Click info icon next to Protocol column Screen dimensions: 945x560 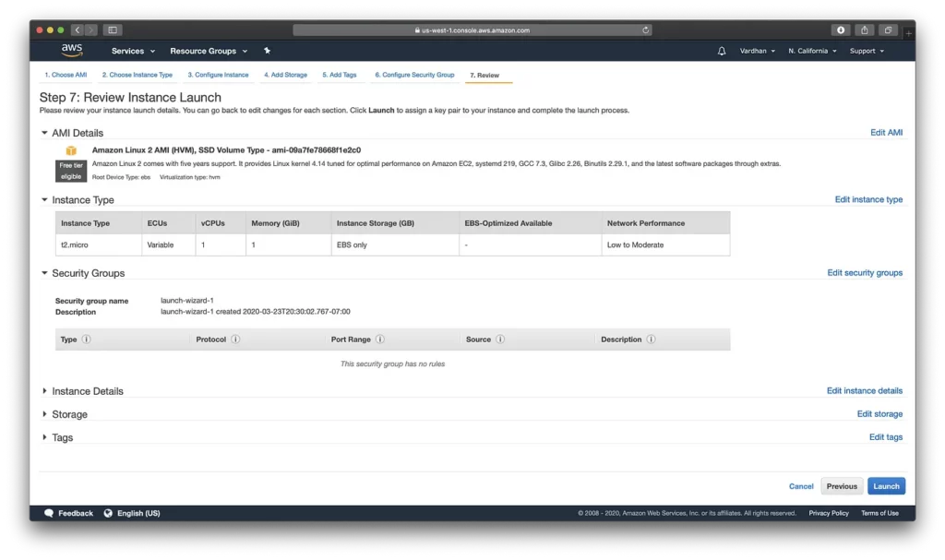(235, 340)
